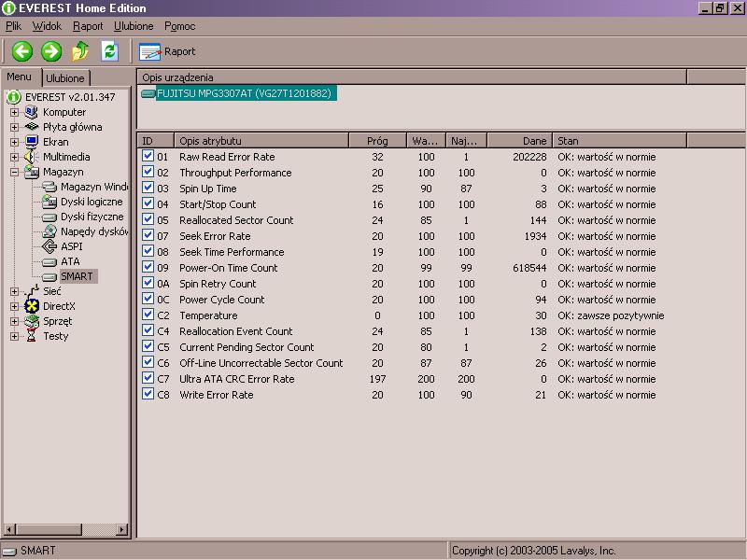Select the Sprzęt hardware icon

tap(32, 321)
